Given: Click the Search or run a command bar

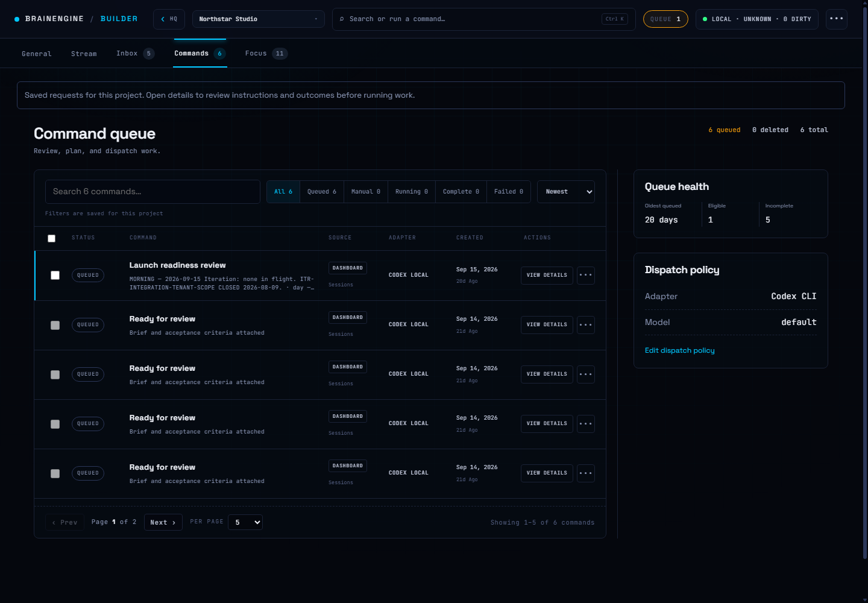Looking at the screenshot, I should tap(483, 19).
